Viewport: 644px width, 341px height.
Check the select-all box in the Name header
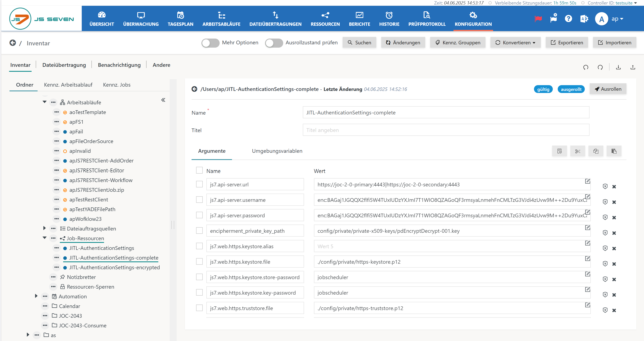click(x=199, y=170)
